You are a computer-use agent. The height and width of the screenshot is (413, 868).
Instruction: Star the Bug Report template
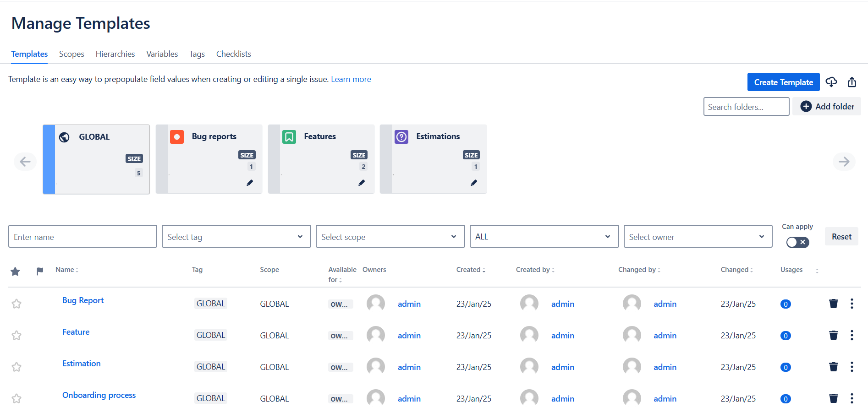pos(16,304)
